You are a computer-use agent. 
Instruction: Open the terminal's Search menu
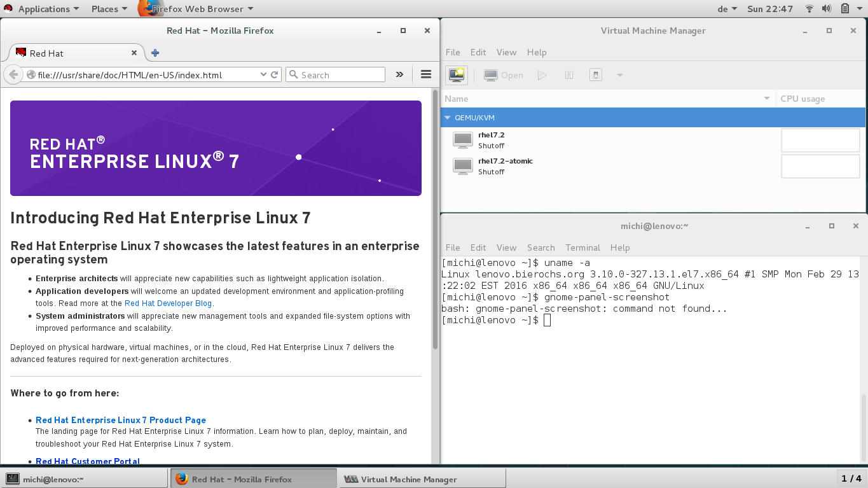(x=541, y=247)
